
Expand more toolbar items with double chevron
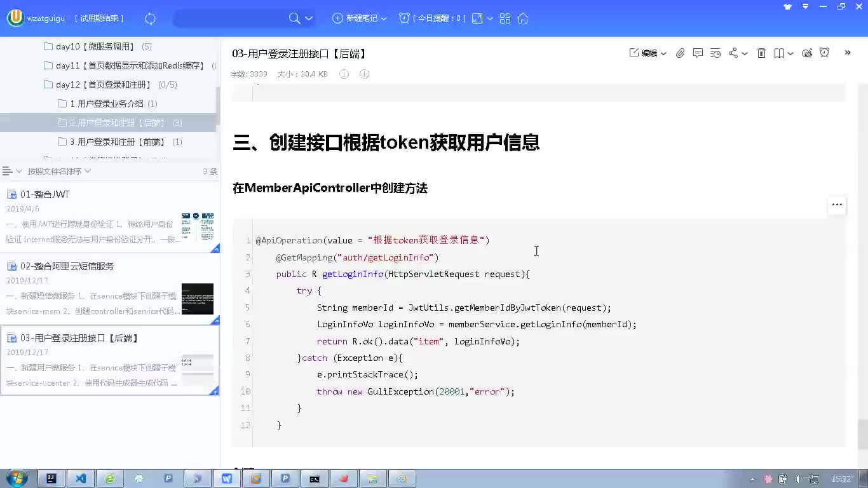point(848,53)
